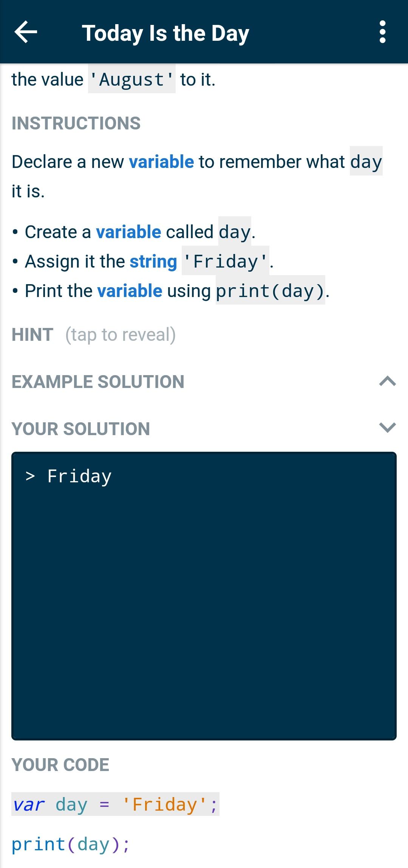Open the 'string' glossary link
The width and height of the screenshot is (408, 868).
[153, 261]
